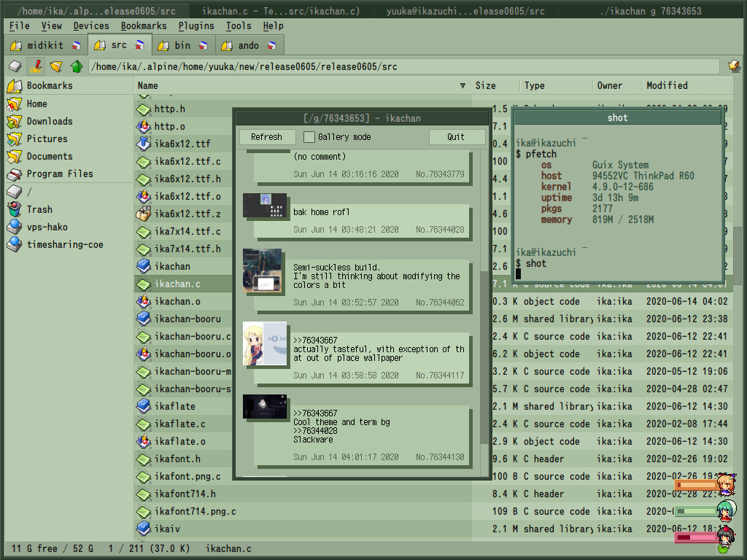Click Quit in the ikachan window

456,137
